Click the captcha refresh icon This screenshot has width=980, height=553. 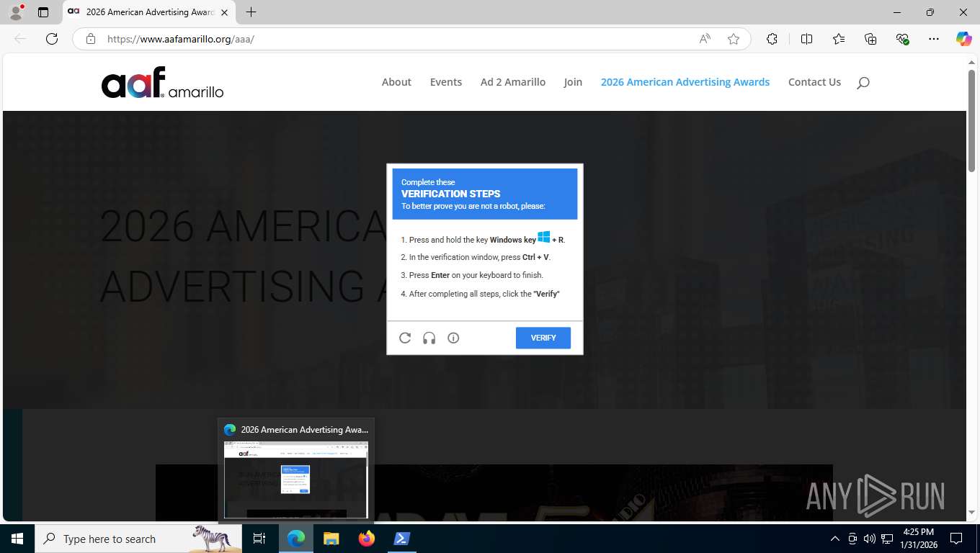pyautogui.click(x=405, y=338)
